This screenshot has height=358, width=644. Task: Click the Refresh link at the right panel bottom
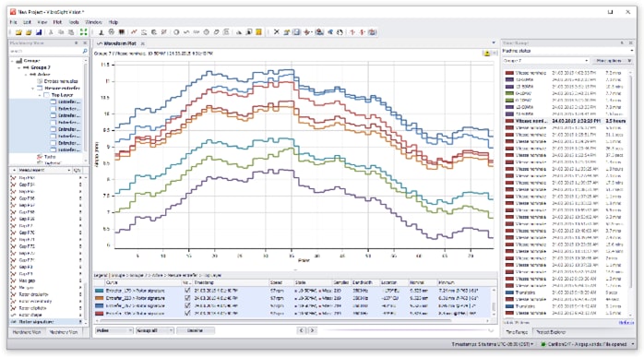tap(626, 323)
